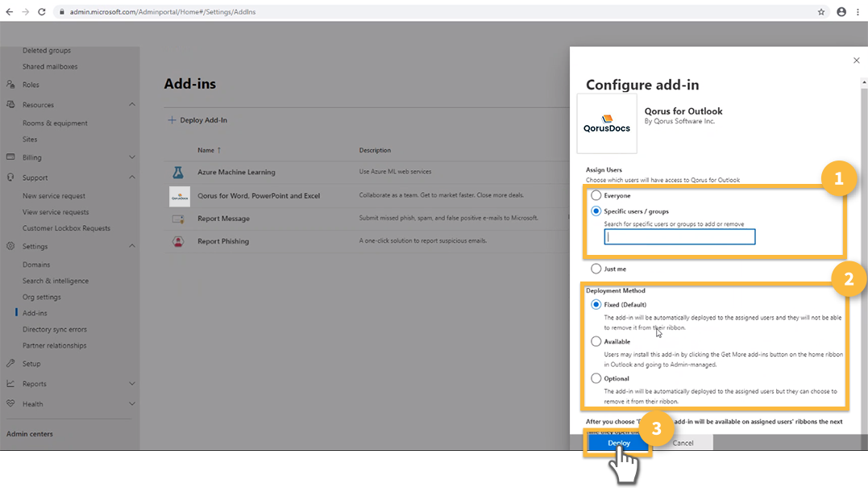This screenshot has height=488, width=868.
Task: Open Deleted groups in sidebar
Action: (47, 50)
